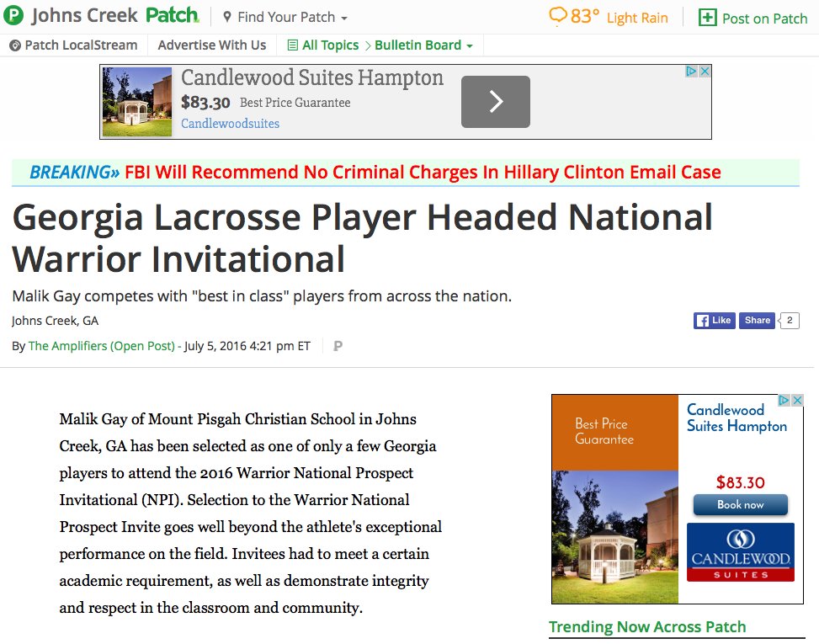Open The Amplifiers (Open Post) author link
The height and width of the screenshot is (644, 819).
[102, 346]
